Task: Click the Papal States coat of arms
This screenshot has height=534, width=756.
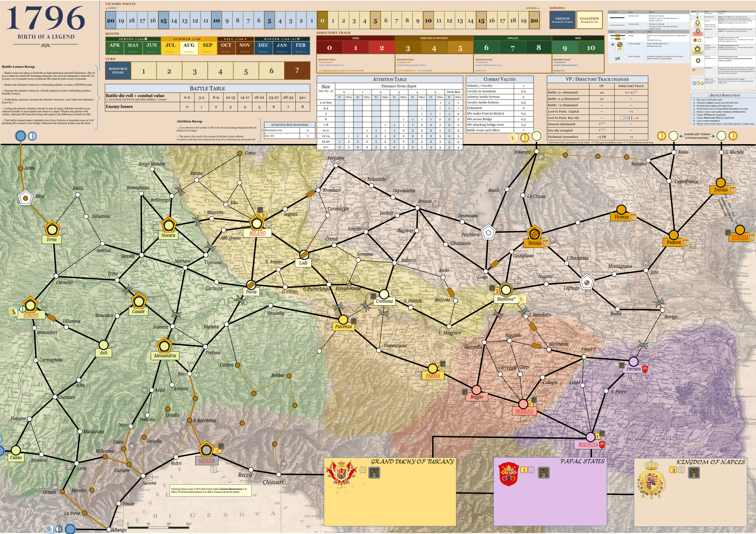Action: (509, 474)
